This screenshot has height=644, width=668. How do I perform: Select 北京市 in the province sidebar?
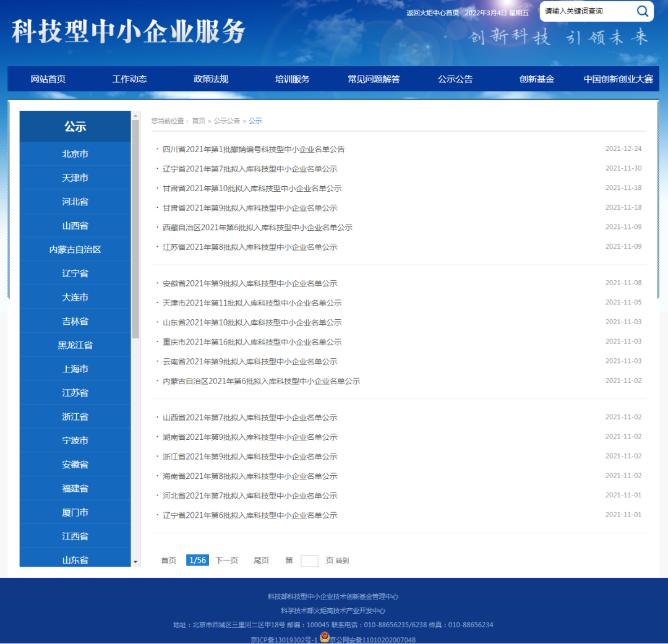click(74, 153)
